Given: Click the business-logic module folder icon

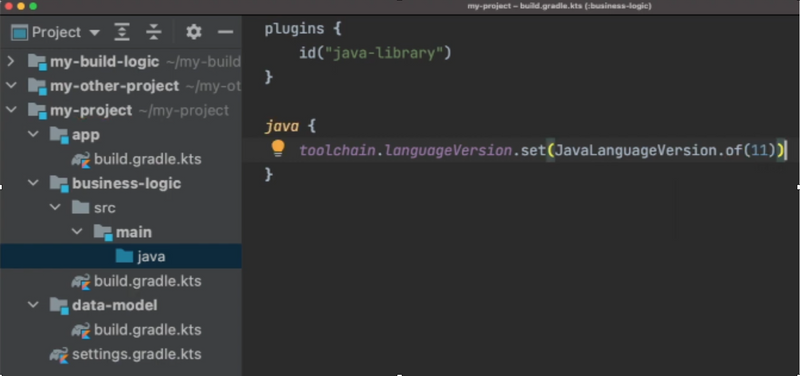Looking at the screenshot, I should coord(60,184).
